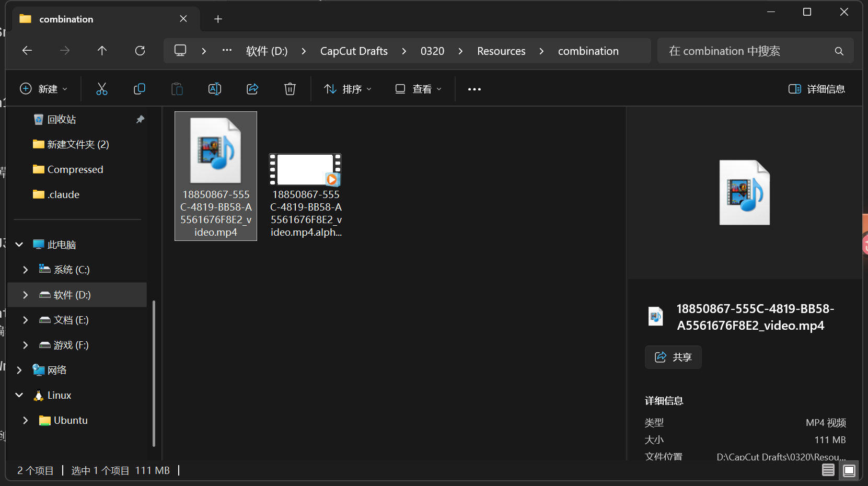Switch to details list view icon

[x=828, y=470]
